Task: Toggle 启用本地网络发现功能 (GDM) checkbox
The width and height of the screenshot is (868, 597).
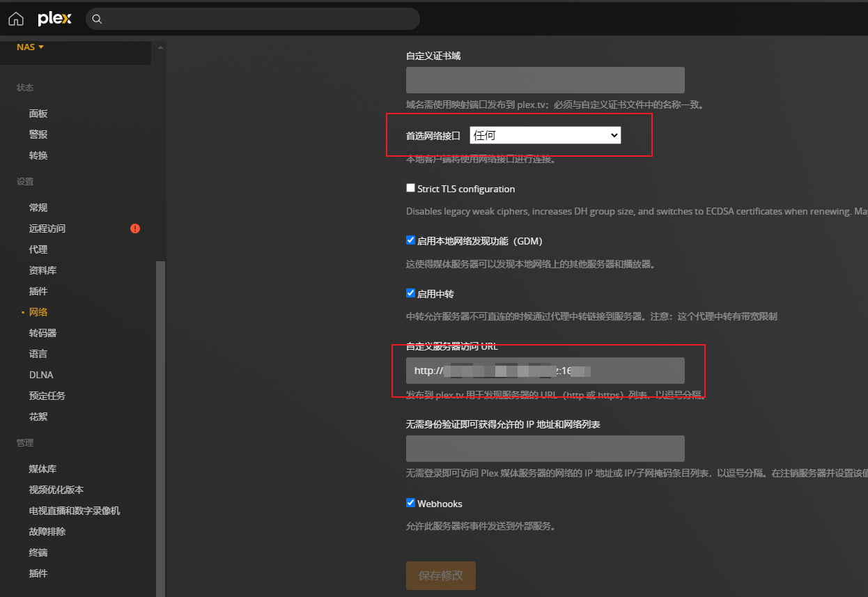Action: tap(410, 240)
